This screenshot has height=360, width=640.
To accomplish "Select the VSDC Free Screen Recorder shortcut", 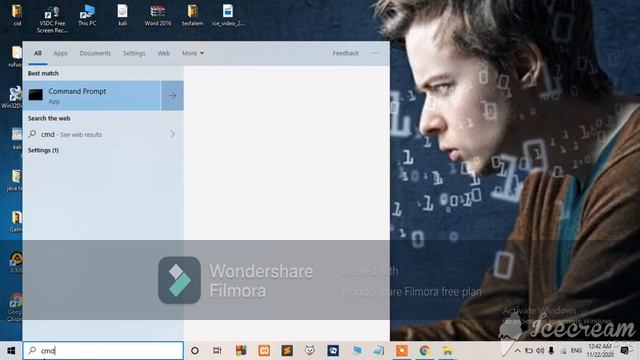I will [52, 19].
